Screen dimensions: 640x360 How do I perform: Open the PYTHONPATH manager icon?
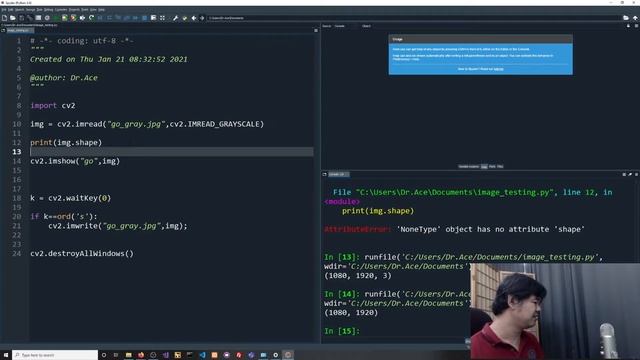coord(184,18)
